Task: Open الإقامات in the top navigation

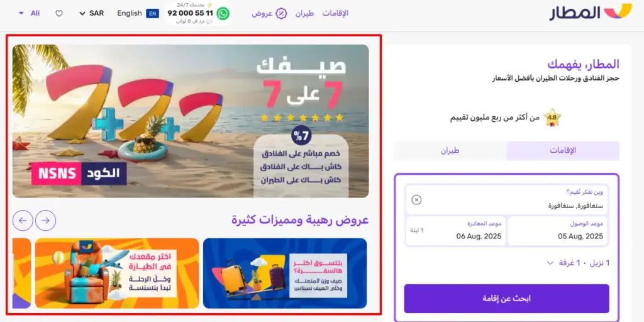Action: click(335, 13)
